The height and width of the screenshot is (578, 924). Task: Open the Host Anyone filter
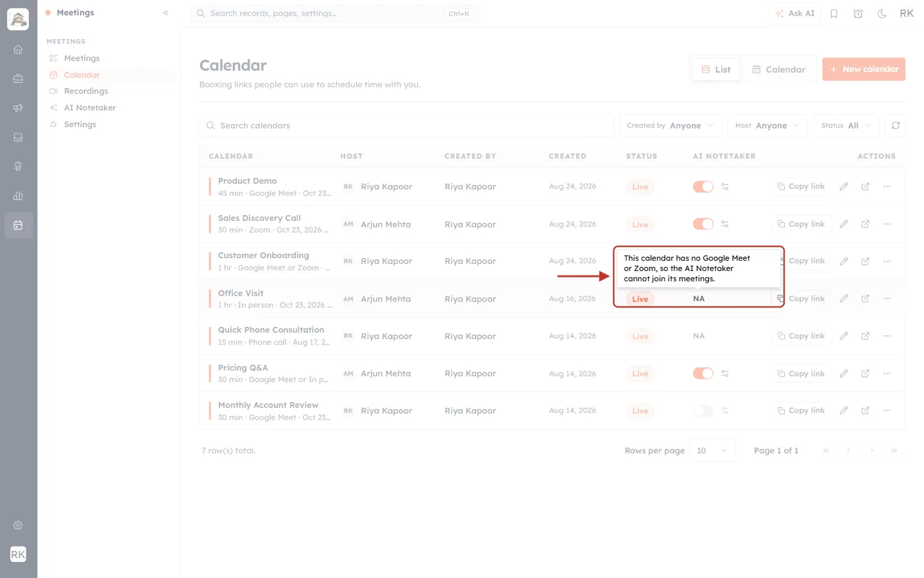click(767, 125)
